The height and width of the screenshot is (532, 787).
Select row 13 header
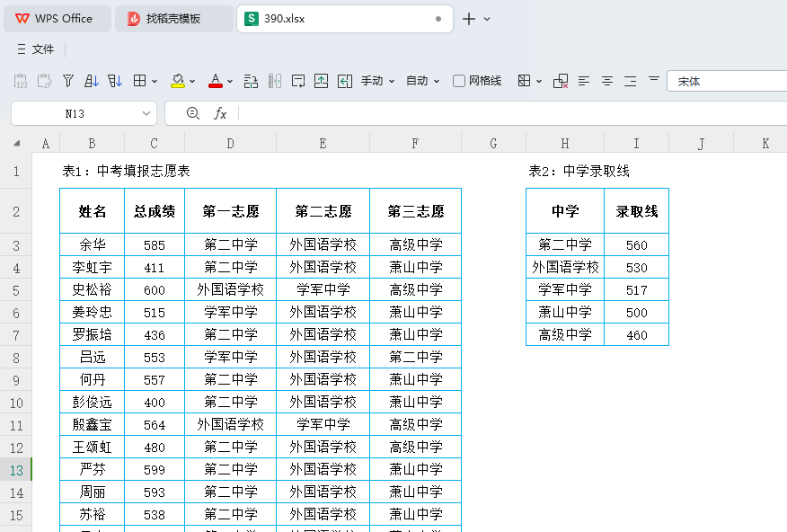click(16, 470)
